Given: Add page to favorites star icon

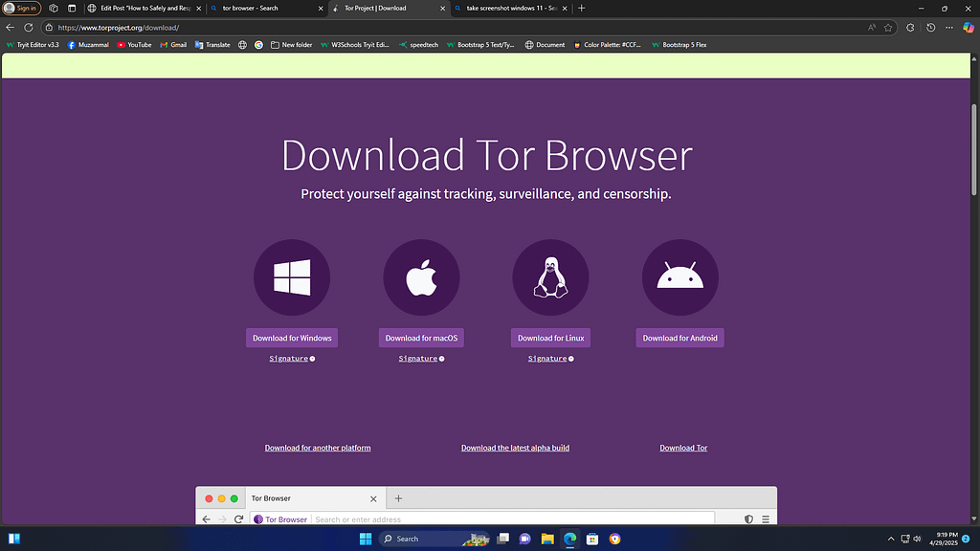Looking at the screenshot, I should pyautogui.click(x=888, y=28).
